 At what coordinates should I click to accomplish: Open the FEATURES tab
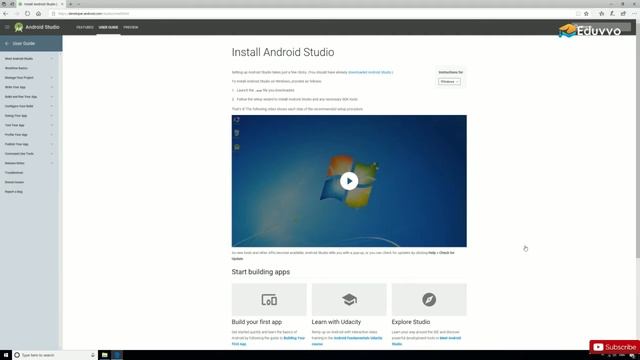(85, 27)
